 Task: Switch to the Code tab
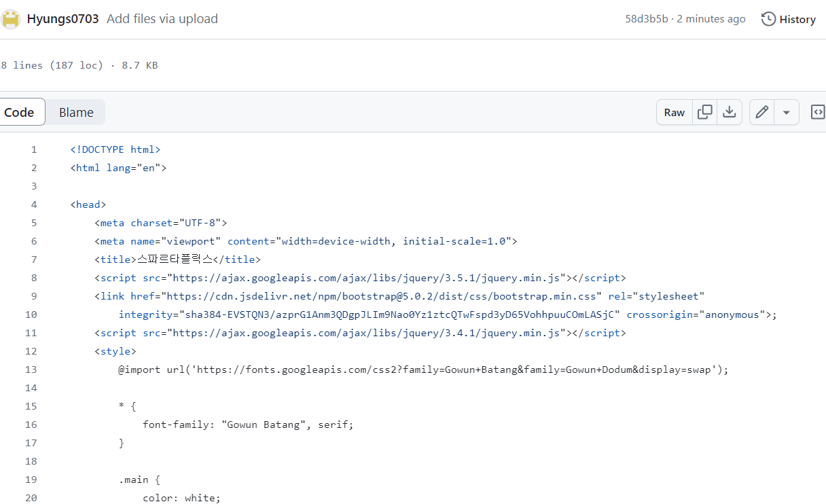[19, 112]
